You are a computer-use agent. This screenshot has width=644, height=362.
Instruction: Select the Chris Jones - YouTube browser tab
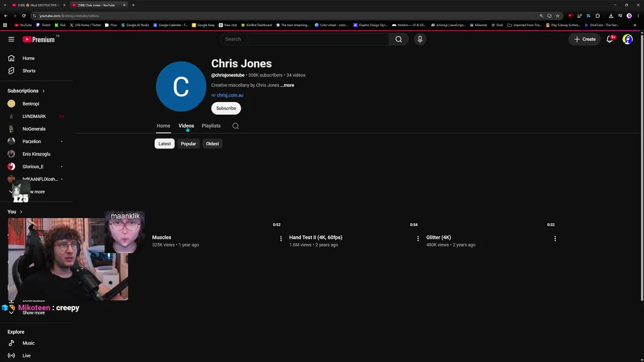click(x=99, y=5)
